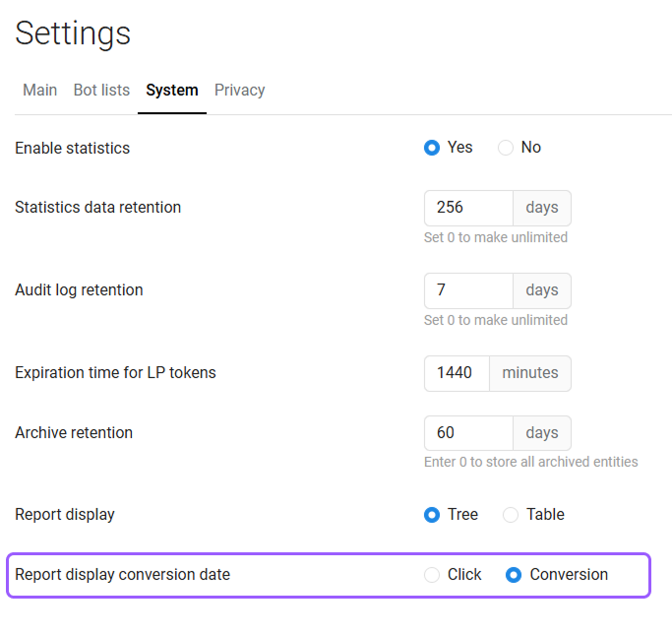Enable statistics by selecting Yes
This screenshot has height=635, width=672.
click(x=432, y=148)
